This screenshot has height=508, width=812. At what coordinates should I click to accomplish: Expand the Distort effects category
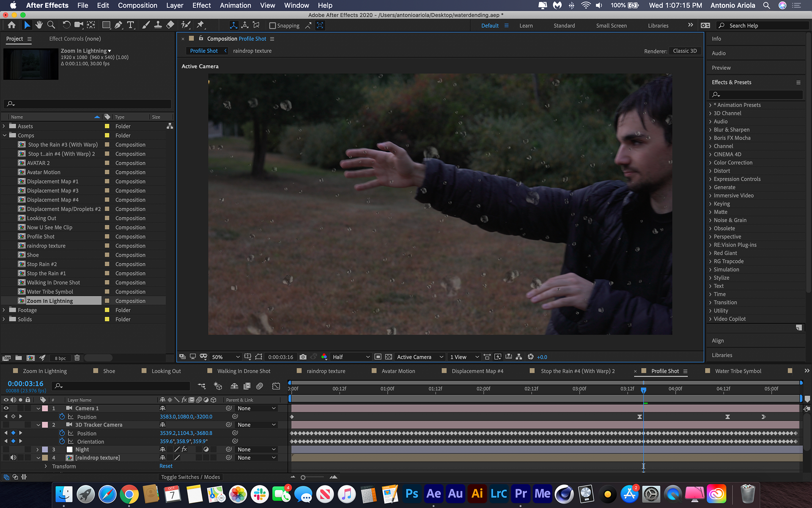(710, 171)
